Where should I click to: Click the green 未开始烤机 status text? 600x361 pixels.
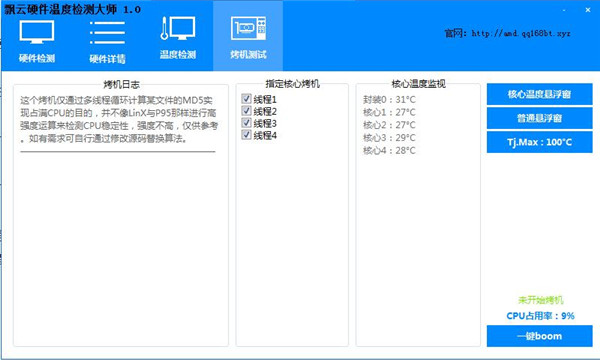coord(541,300)
